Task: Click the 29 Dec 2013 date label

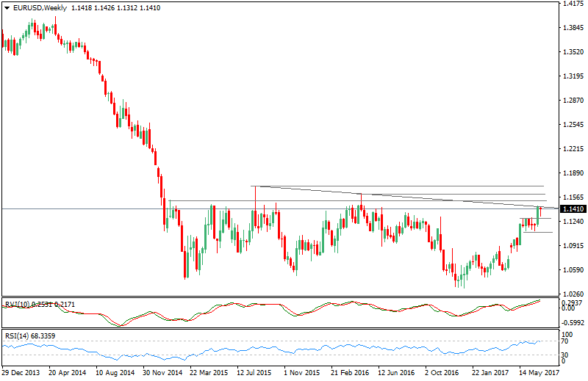Action: 22,373
